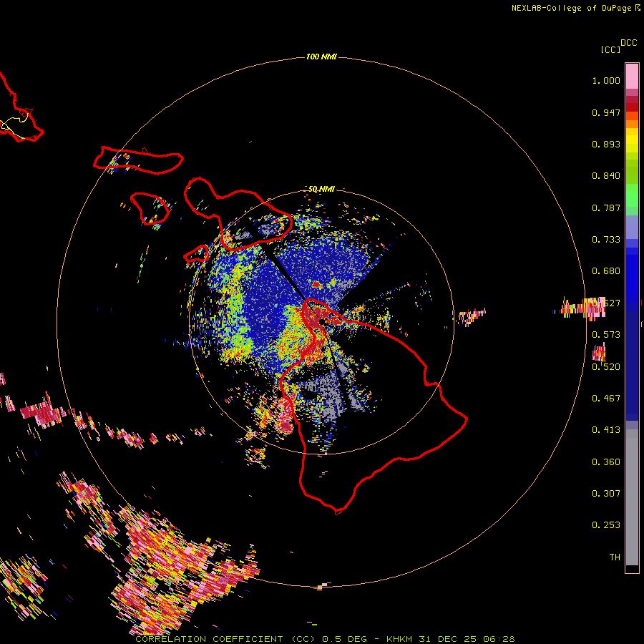Click the 0.840 scale value
644x644 pixels.
point(606,176)
